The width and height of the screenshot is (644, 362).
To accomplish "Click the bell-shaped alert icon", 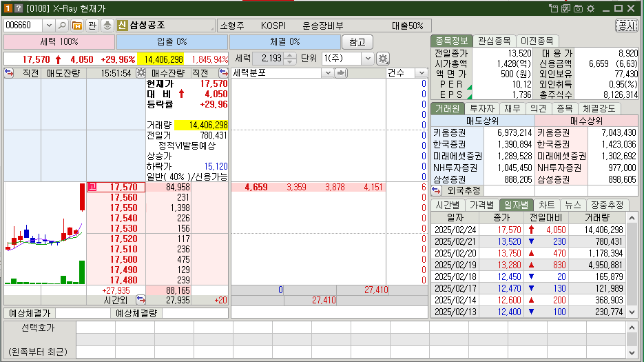I will pyautogui.click(x=107, y=26).
